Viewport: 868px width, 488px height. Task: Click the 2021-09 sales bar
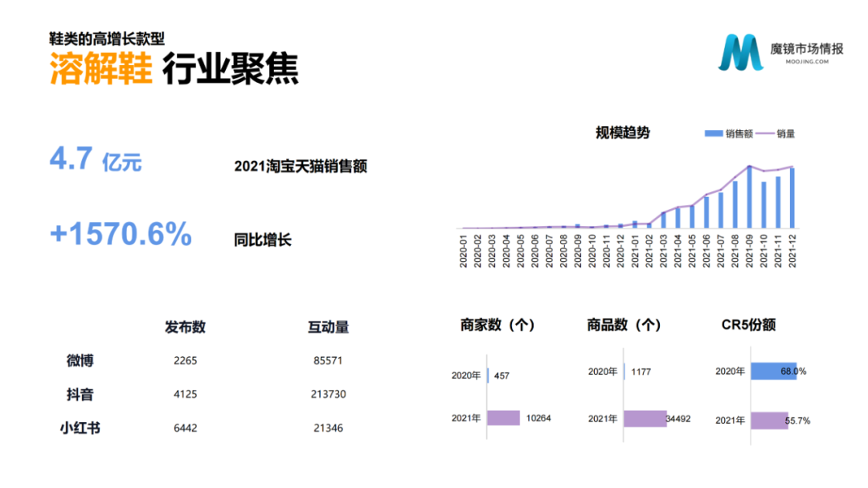click(750, 197)
